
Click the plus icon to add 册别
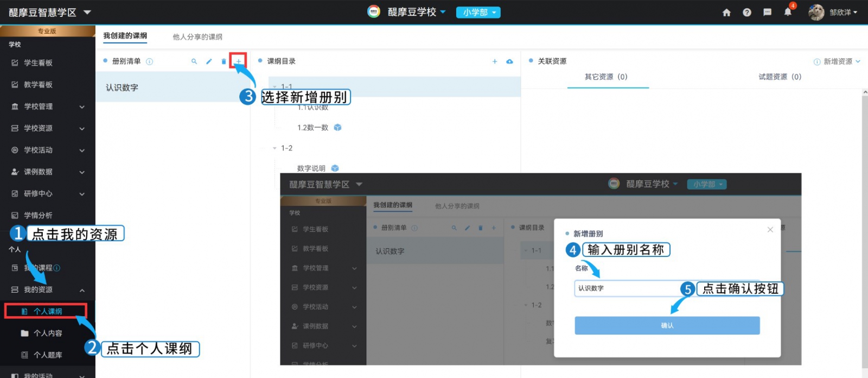tap(238, 61)
